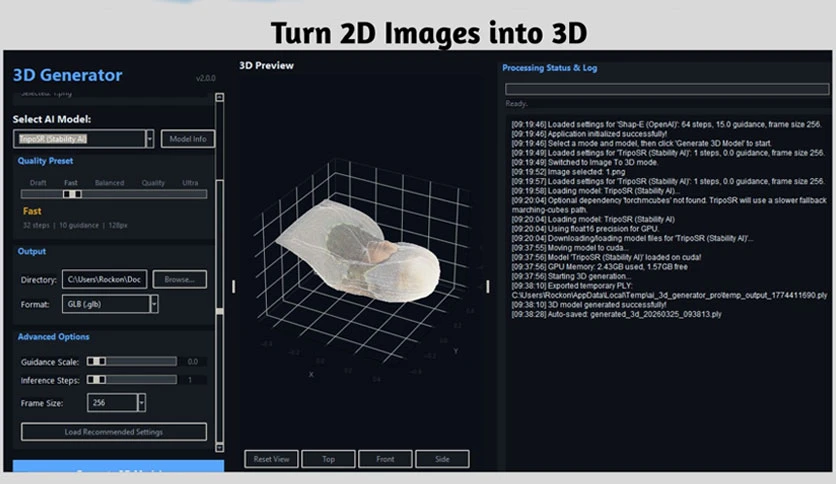The width and height of the screenshot is (836, 484).
Task: Select the Ultra preset label
Action: (x=190, y=183)
